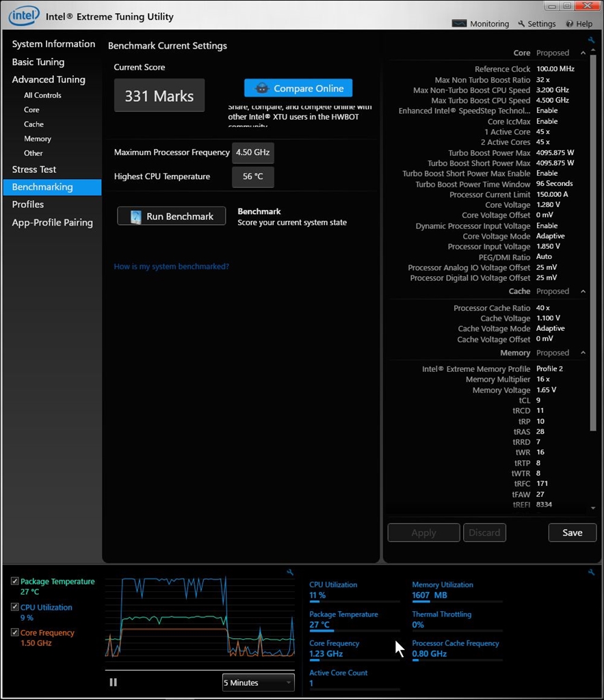Click wrench icon above proposed settings panel
Image resolution: width=604 pixels, height=700 pixels.
[592, 40]
